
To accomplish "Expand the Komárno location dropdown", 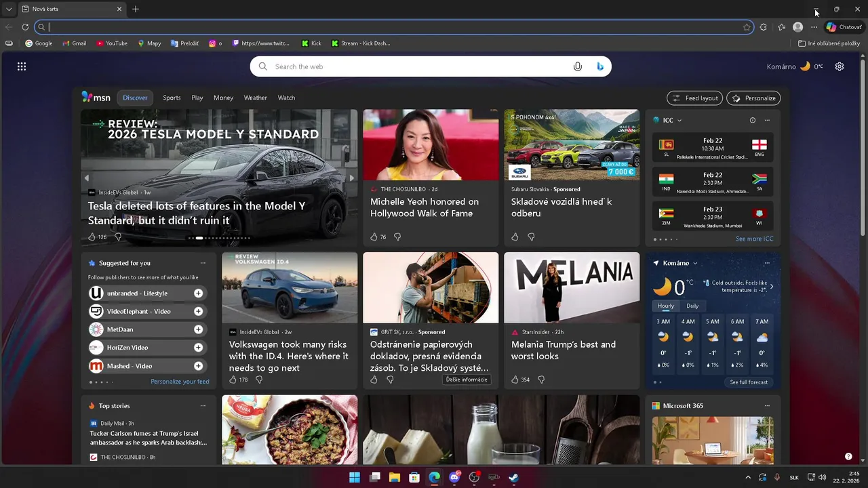I will [695, 263].
